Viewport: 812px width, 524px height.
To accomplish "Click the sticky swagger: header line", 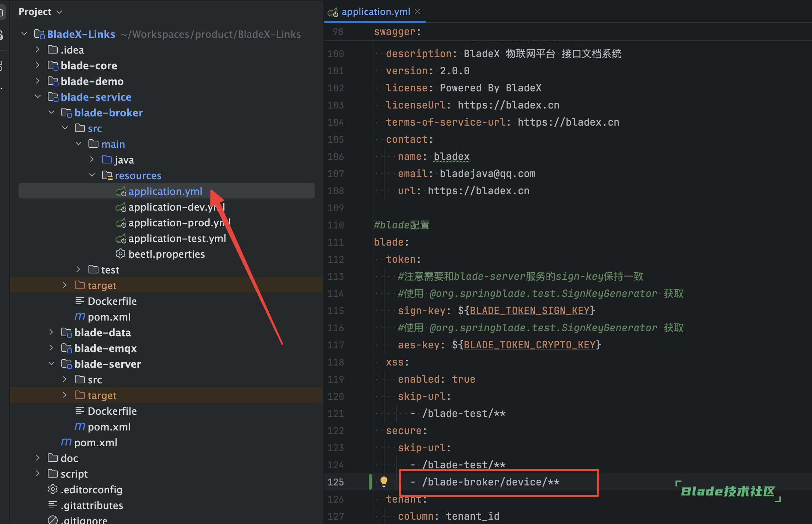I will point(397,32).
